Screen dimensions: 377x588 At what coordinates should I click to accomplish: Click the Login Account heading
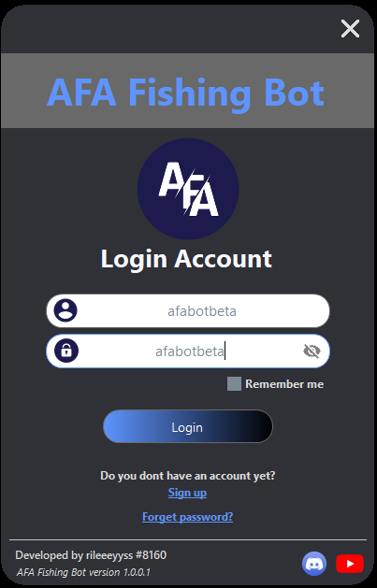tap(186, 259)
